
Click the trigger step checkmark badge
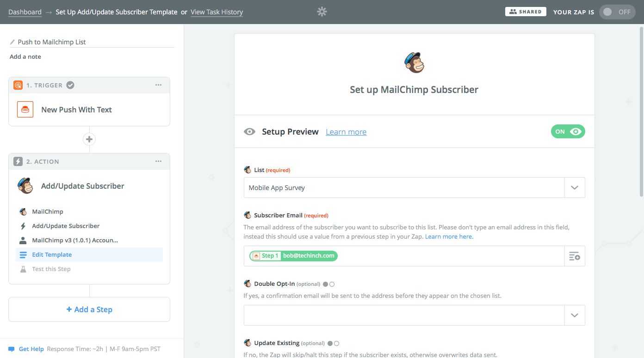70,85
